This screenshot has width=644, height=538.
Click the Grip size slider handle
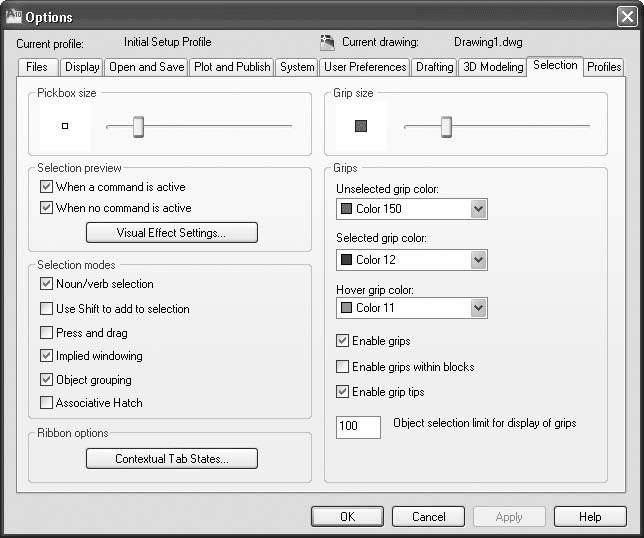click(x=446, y=126)
